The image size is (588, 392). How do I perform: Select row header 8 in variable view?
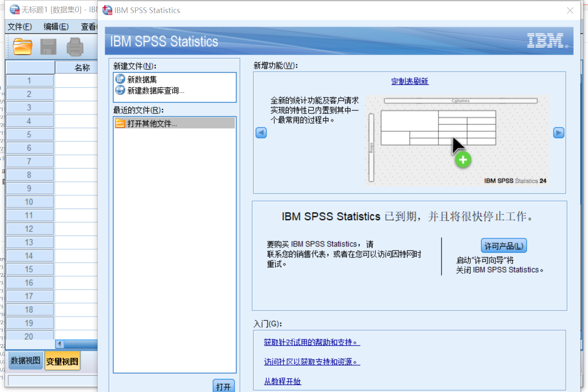pyautogui.click(x=30, y=175)
